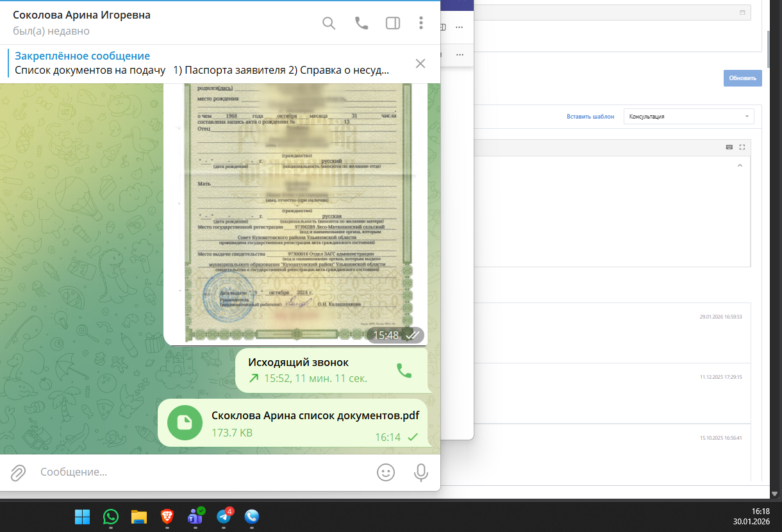Call back via phone icon in call bubble
This screenshot has width=782, height=532.
tap(404, 370)
